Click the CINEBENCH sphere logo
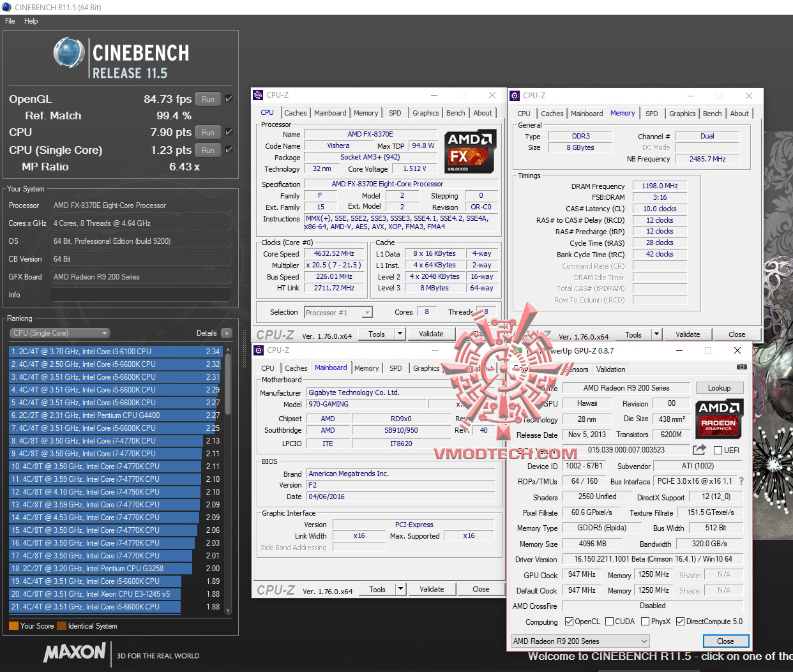 click(69, 52)
